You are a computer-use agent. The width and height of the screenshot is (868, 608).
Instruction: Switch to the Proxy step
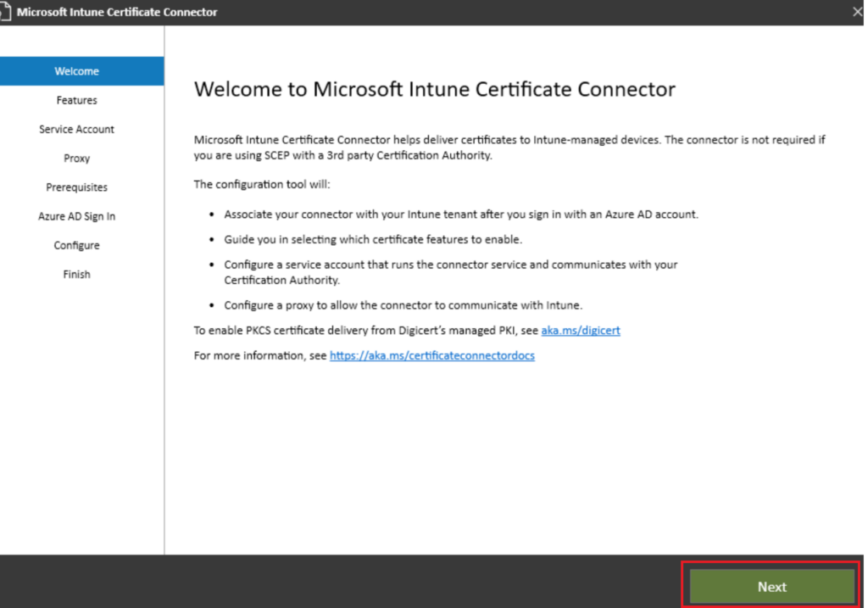[x=76, y=159]
